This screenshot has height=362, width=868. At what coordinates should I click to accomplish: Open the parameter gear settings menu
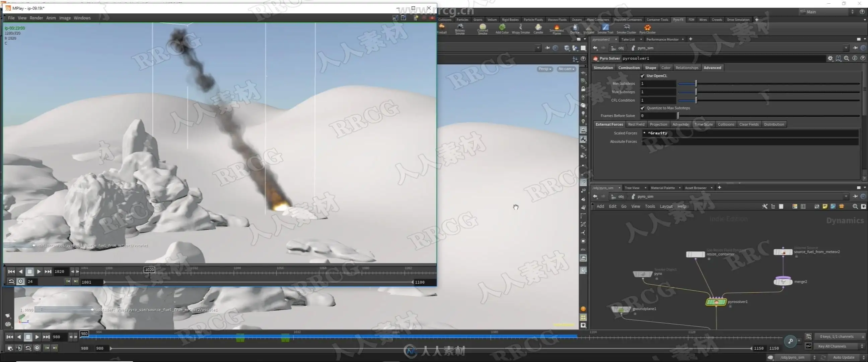pos(830,58)
